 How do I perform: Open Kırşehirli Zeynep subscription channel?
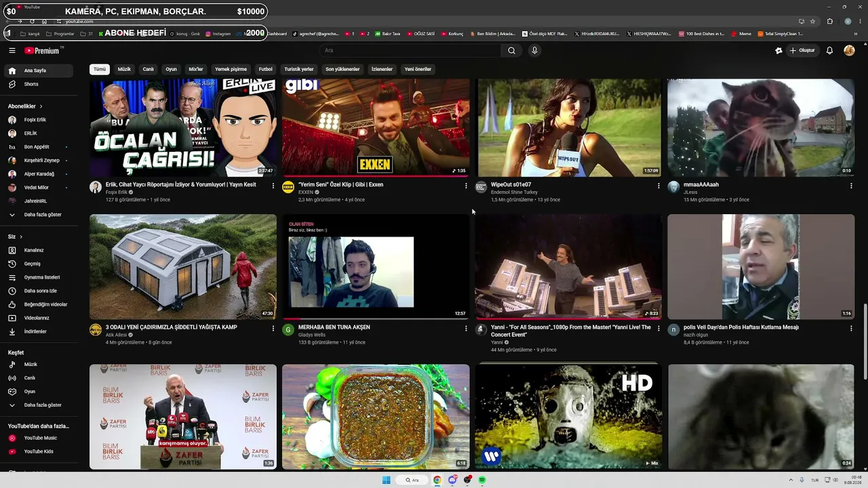coord(42,161)
